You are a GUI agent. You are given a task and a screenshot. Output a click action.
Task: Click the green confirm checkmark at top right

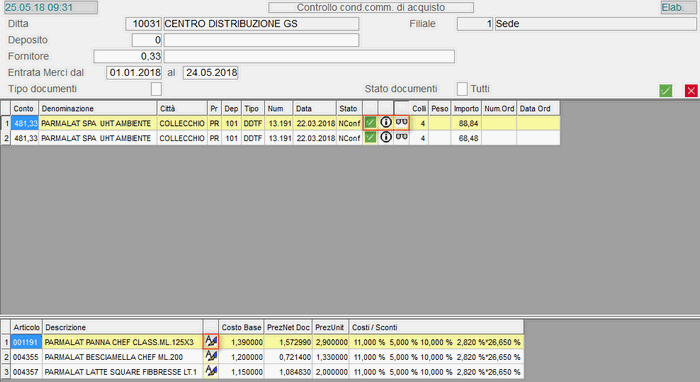click(x=666, y=91)
